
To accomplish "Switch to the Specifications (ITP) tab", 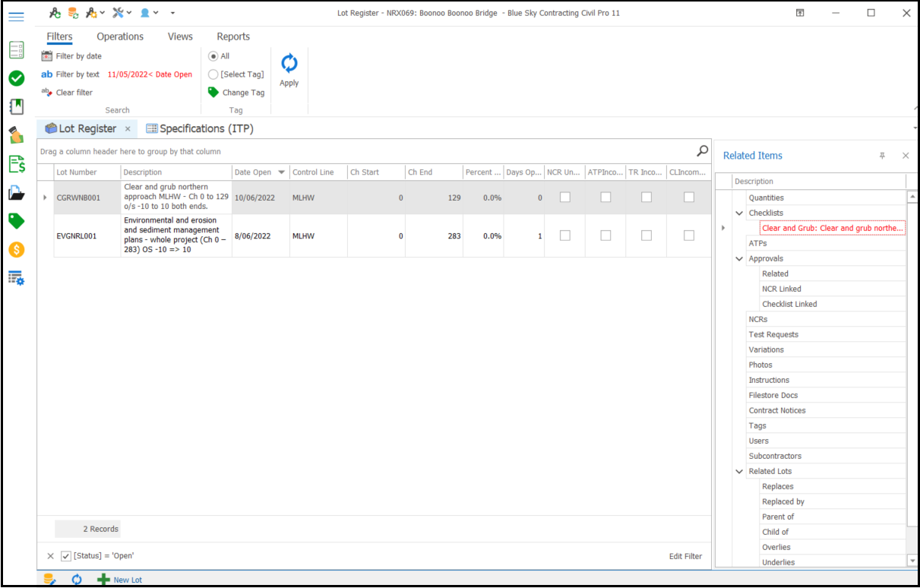I will tap(200, 128).
